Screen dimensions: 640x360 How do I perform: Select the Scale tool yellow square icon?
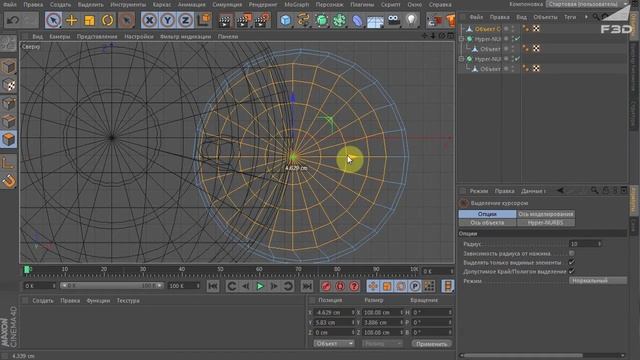click(89, 20)
